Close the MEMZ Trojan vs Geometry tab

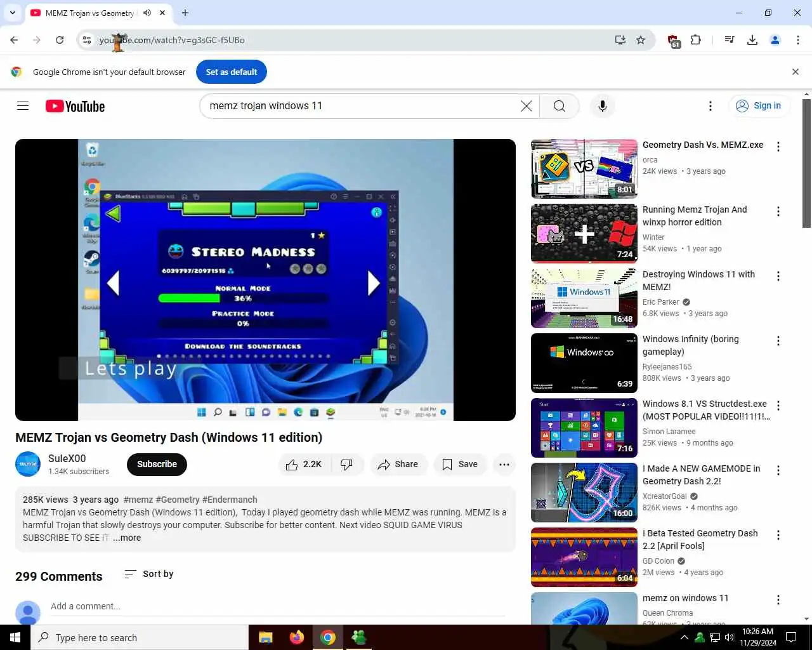[x=163, y=13]
